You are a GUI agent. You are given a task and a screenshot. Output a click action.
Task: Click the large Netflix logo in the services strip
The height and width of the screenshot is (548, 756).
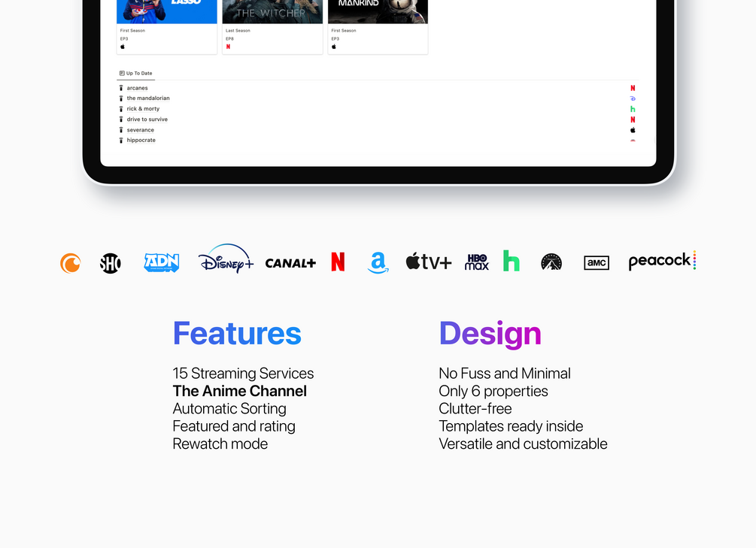coord(338,262)
